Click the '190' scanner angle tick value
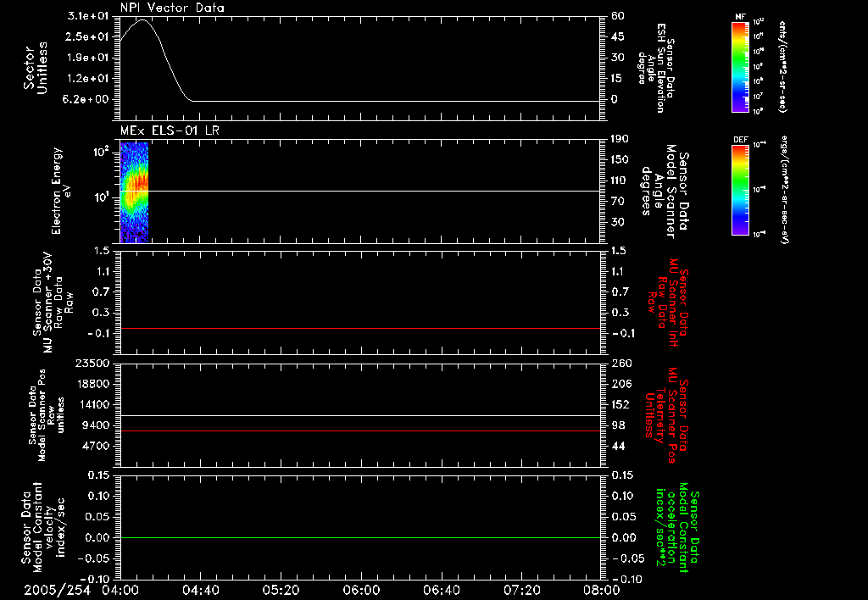 620,139
